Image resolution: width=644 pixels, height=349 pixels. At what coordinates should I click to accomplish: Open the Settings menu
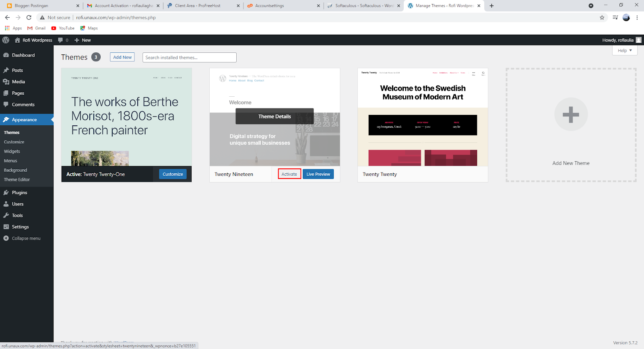[27, 227]
